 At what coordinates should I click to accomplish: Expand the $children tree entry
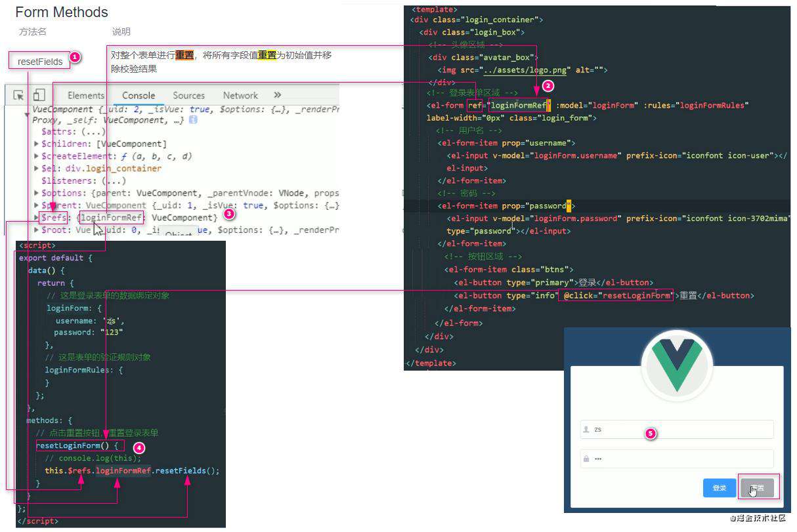[36, 144]
